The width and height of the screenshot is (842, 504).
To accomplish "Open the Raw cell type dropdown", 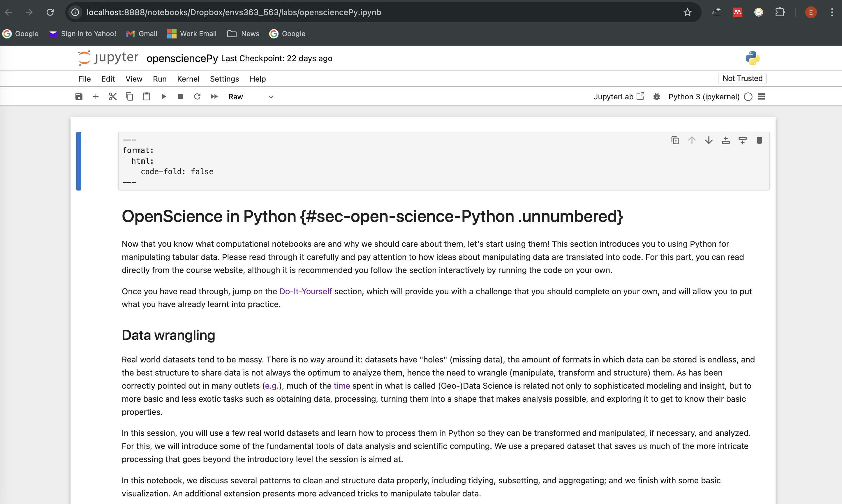I will click(251, 97).
